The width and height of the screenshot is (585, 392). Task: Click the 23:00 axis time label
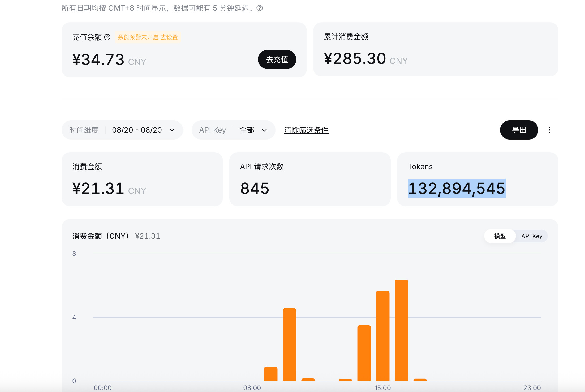tap(532, 388)
